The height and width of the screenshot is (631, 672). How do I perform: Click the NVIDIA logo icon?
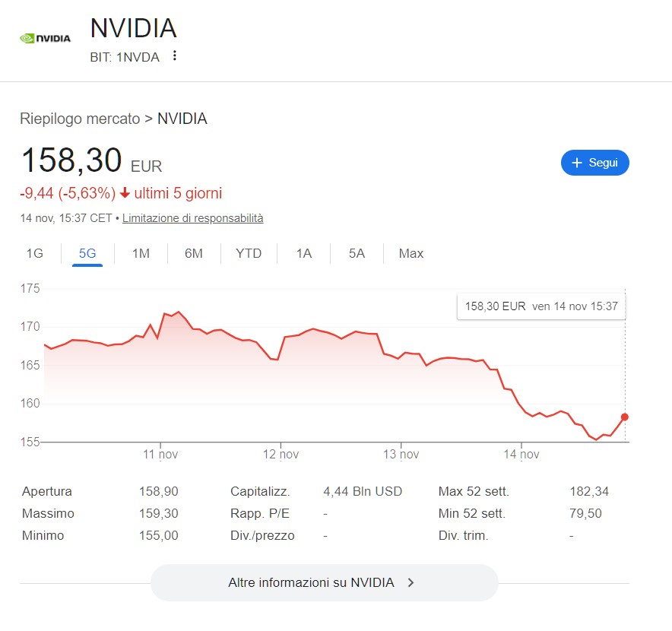point(45,38)
